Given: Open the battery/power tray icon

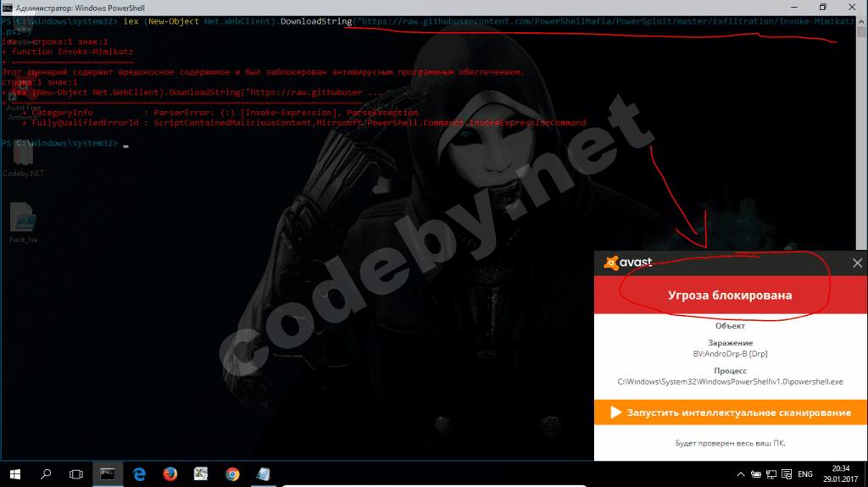Looking at the screenshot, I should coord(755,474).
